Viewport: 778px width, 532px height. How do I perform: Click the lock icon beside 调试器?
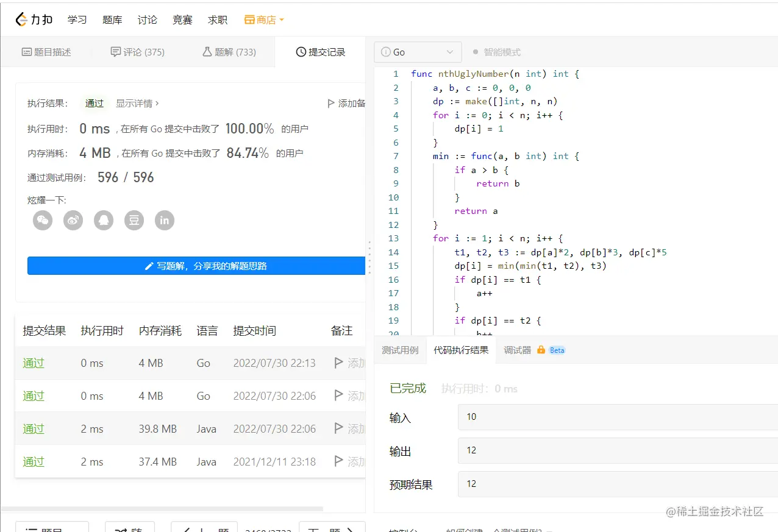click(x=541, y=350)
